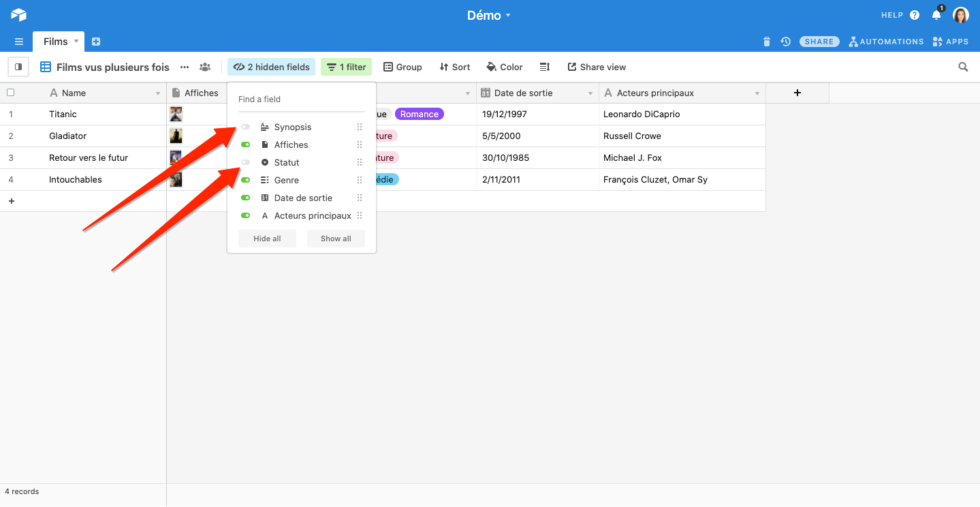Disable the Affiches field visibility toggle
The image size is (980, 507).
[x=245, y=145]
